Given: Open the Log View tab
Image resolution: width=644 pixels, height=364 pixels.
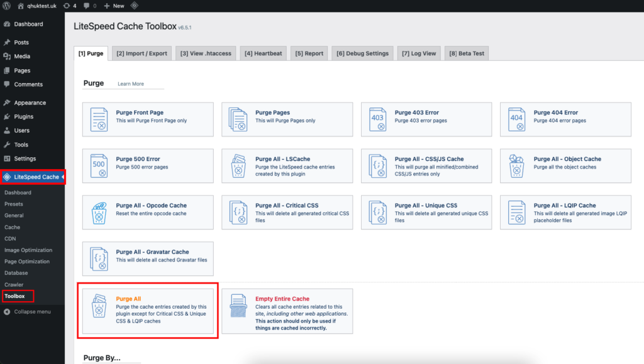Looking at the screenshot, I should (x=419, y=53).
